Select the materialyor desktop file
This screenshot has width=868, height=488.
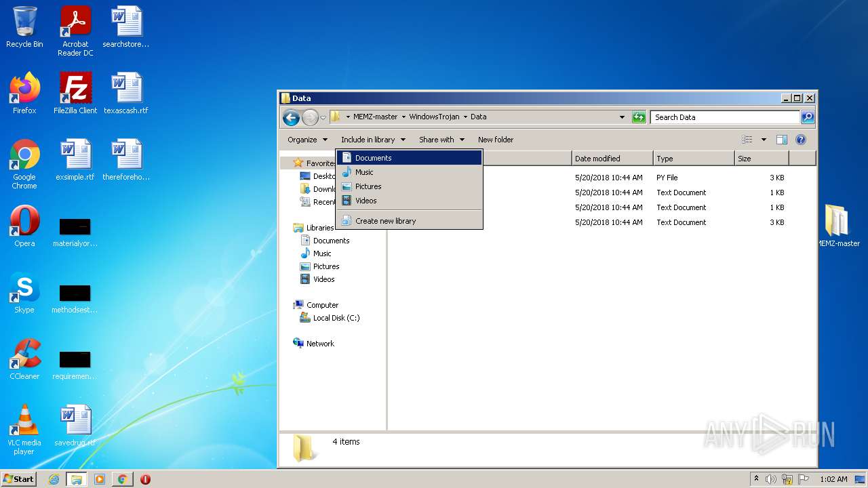point(75,231)
